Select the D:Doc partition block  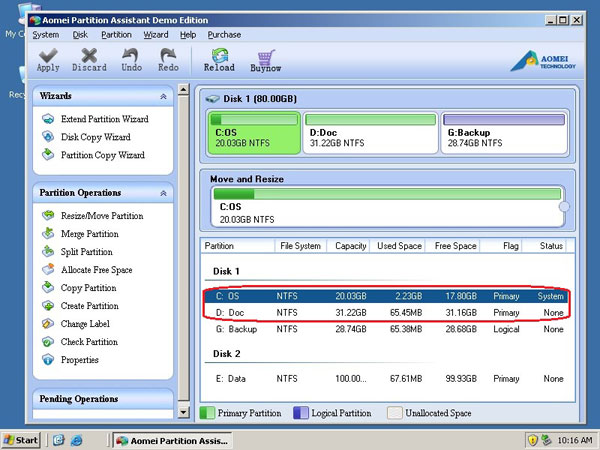370,132
